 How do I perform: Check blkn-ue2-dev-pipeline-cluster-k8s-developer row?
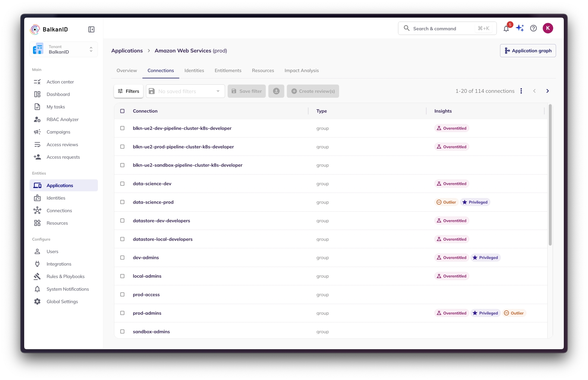[122, 128]
